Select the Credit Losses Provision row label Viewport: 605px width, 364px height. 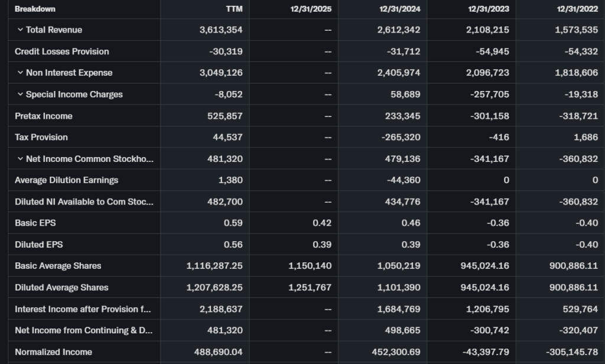pyautogui.click(x=62, y=51)
